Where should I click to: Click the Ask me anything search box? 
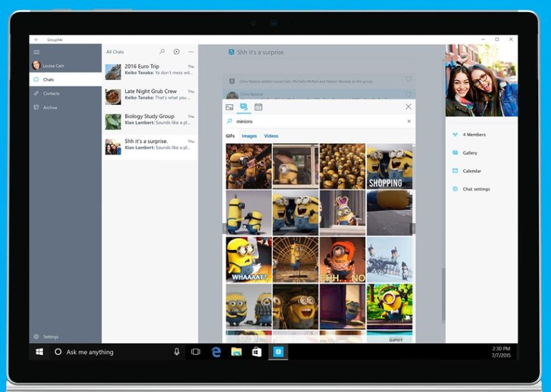[x=118, y=352]
